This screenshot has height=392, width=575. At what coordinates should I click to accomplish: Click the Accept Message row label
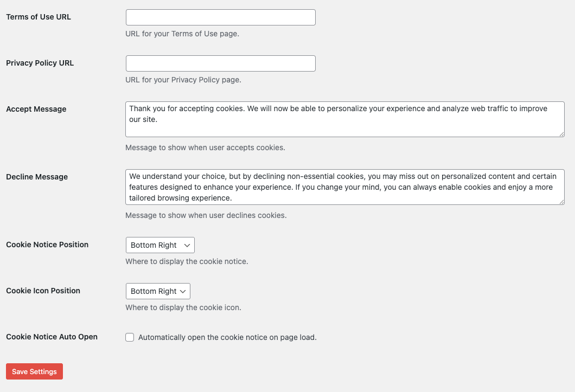[36, 110]
